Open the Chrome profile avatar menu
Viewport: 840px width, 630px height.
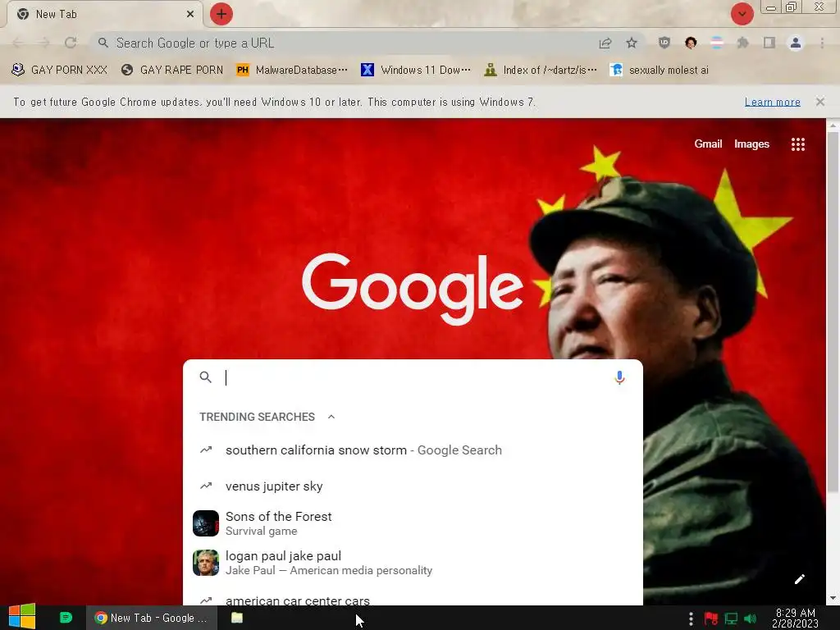pos(796,43)
